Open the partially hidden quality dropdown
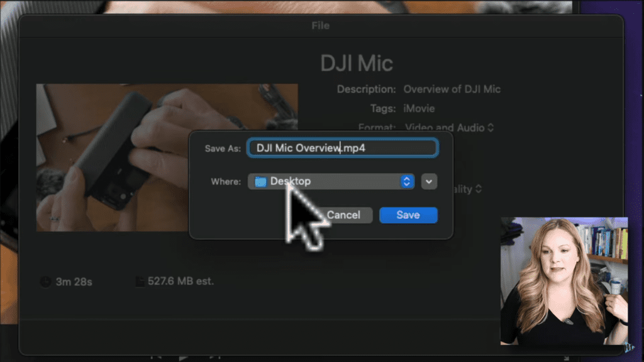 click(467, 189)
